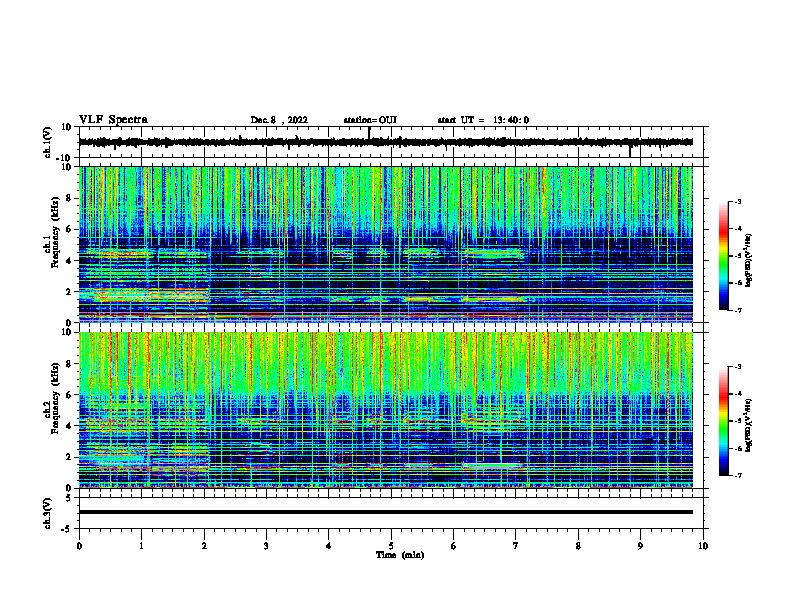Click the "VLF Spectra" plot title
This screenshot has height=612, width=792.
click(113, 120)
